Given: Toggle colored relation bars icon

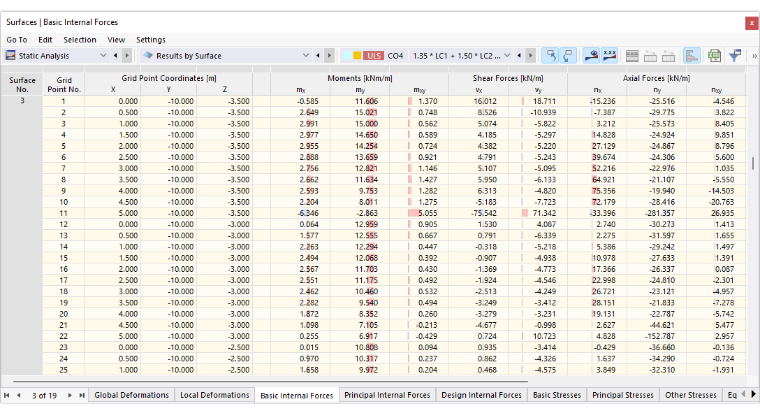Looking at the screenshot, I should pos(692,56).
